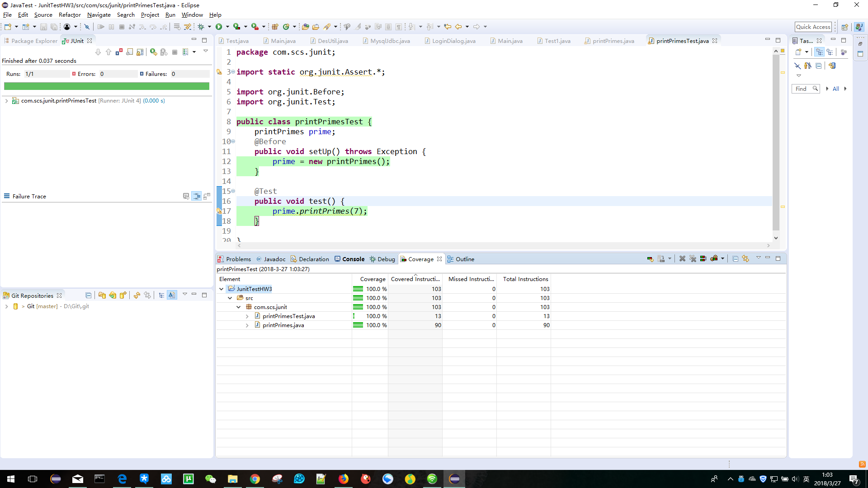The image size is (868, 488).
Task: Open JUnit Test Run History icon
Action: pyautogui.click(x=185, y=52)
